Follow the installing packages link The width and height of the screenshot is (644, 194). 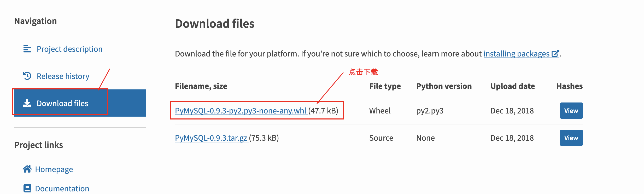pos(516,54)
